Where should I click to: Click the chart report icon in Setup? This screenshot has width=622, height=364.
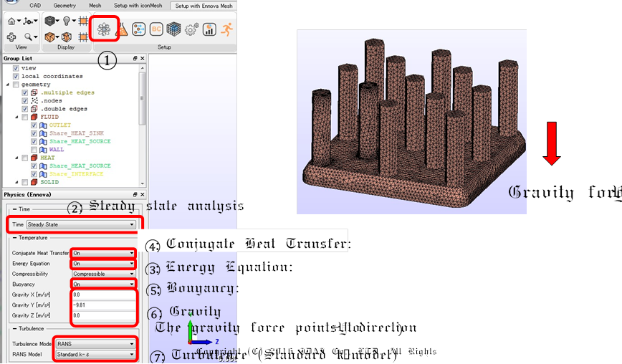[x=209, y=29]
